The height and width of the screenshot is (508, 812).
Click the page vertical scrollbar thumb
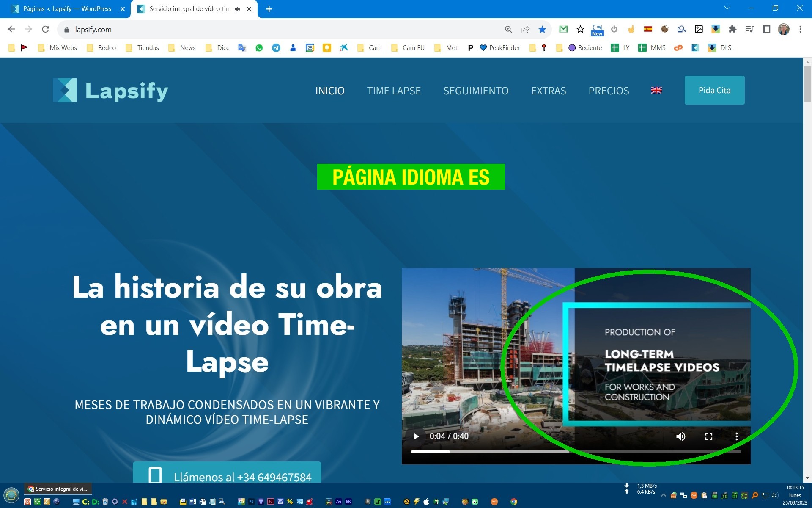coord(807,83)
